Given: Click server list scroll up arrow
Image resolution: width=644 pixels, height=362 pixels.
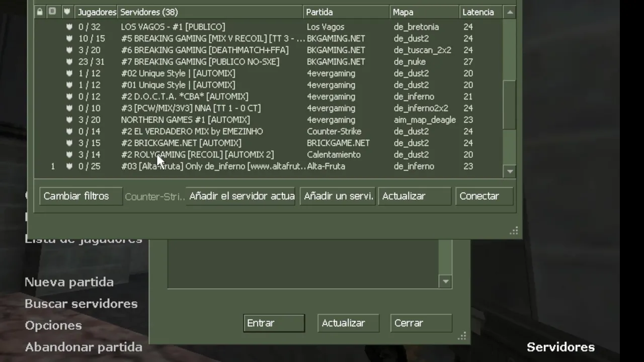Looking at the screenshot, I should (x=510, y=12).
